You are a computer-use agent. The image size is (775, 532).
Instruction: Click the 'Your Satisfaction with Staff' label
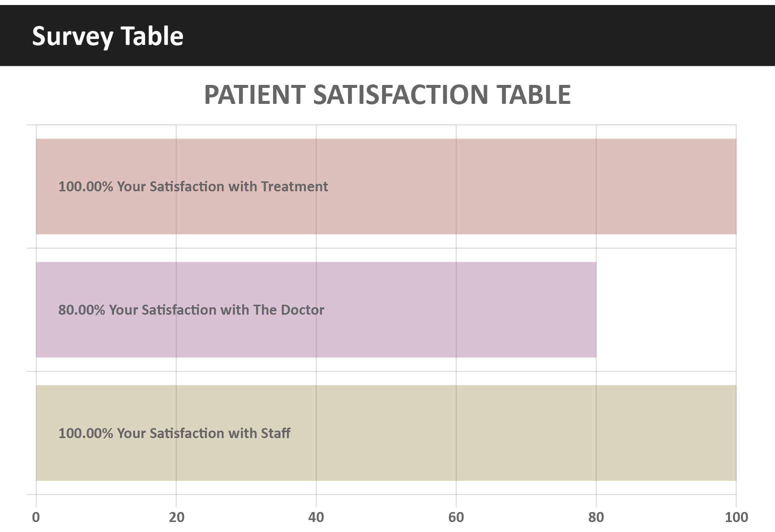click(x=203, y=433)
